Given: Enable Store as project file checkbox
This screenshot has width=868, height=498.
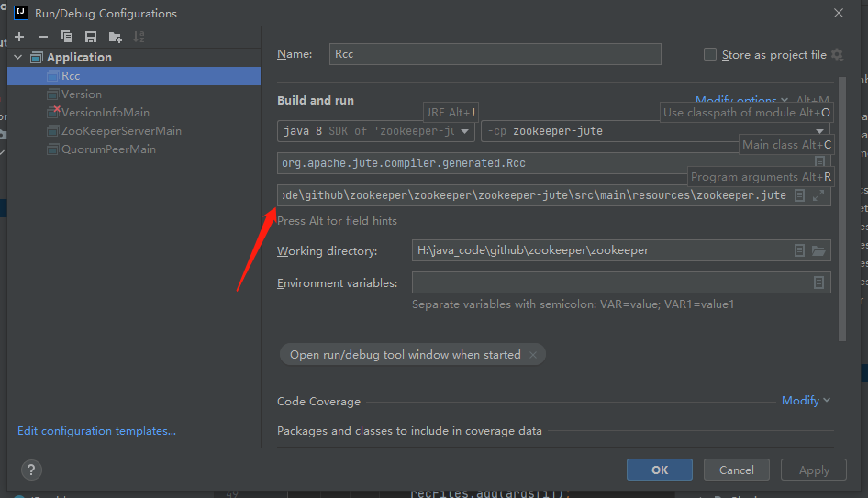Looking at the screenshot, I should tap(710, 54).
